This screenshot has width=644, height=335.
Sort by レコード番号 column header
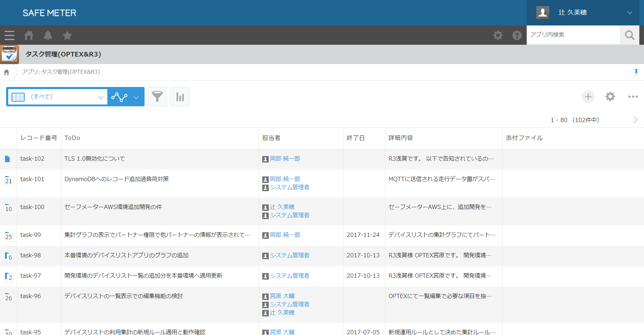click(39, 138)
